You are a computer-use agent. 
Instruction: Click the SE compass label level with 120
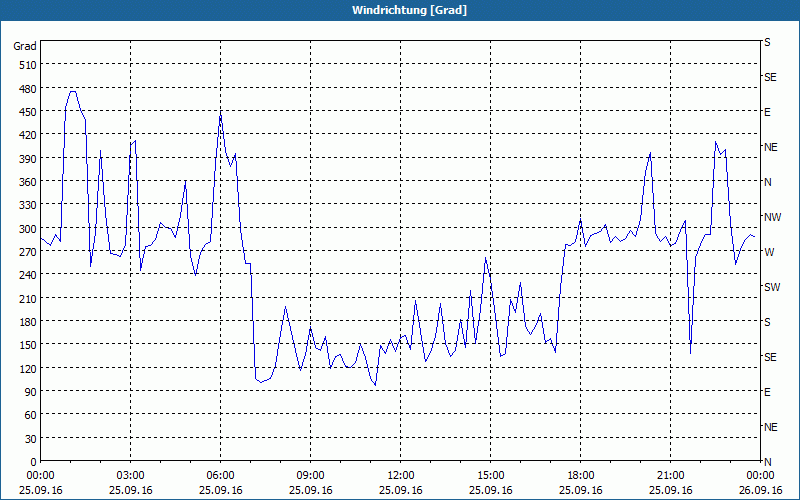point(770,357)
